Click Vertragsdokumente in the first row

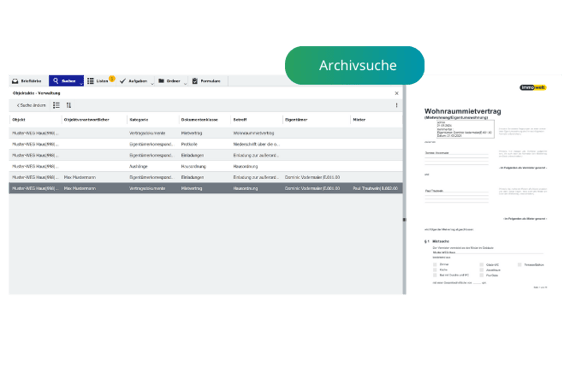click(x=147, y=133)
